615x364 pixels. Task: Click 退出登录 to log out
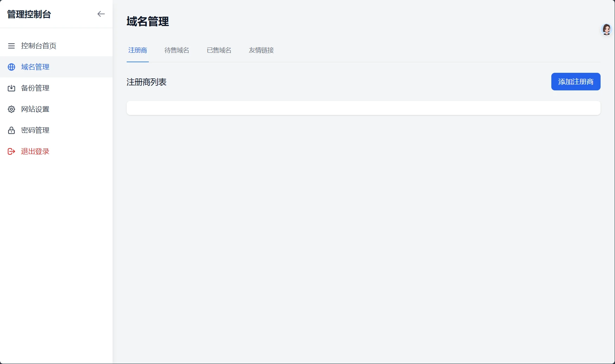35,151
